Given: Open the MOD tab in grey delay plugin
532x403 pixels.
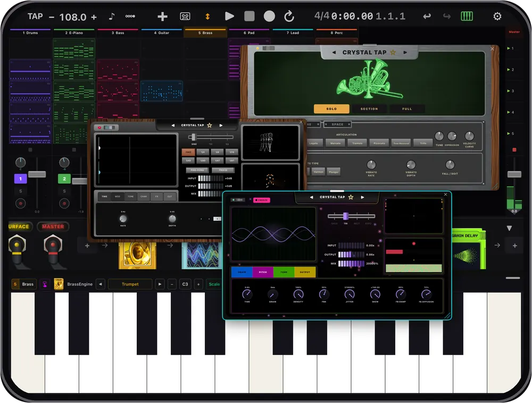Looking at the screenshot, I should point(118,197).
